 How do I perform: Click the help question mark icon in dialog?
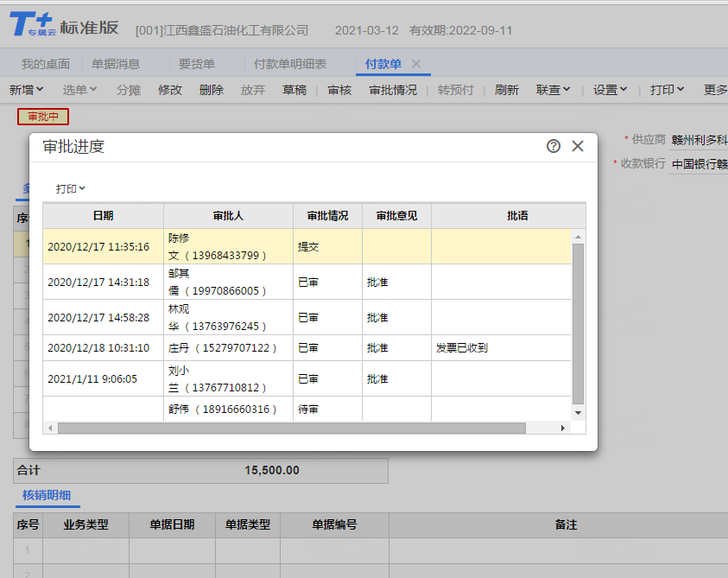click(x=553, y=146)
